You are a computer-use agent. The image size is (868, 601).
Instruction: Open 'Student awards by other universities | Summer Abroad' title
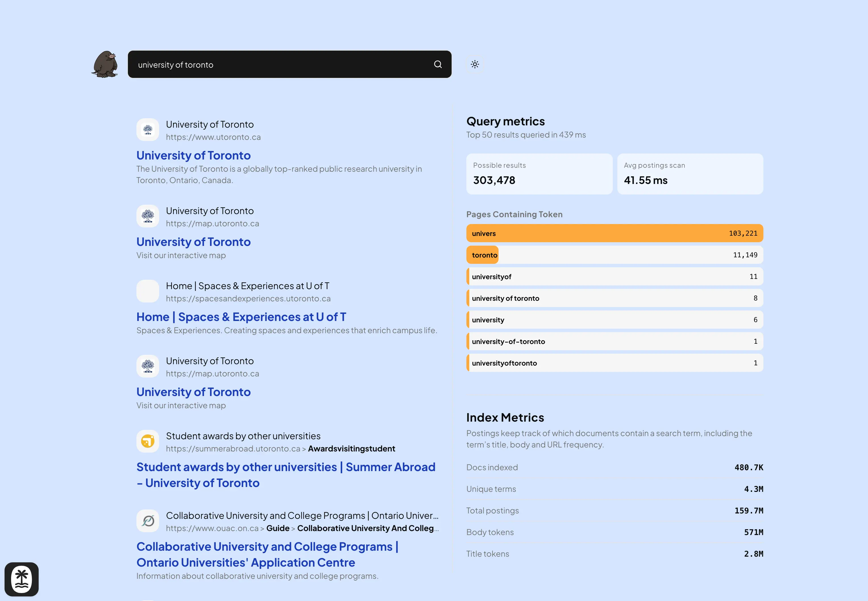click(x=286, y=475)
